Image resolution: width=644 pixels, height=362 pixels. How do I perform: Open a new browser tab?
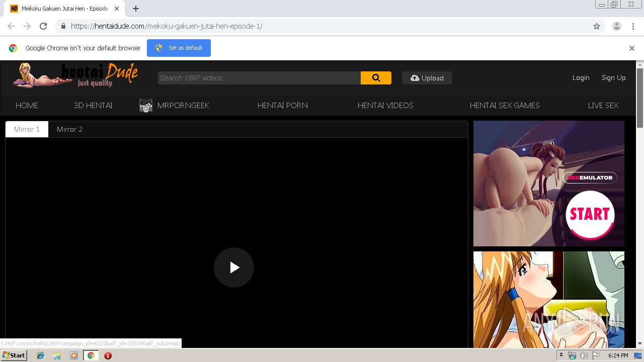(136, 9)
